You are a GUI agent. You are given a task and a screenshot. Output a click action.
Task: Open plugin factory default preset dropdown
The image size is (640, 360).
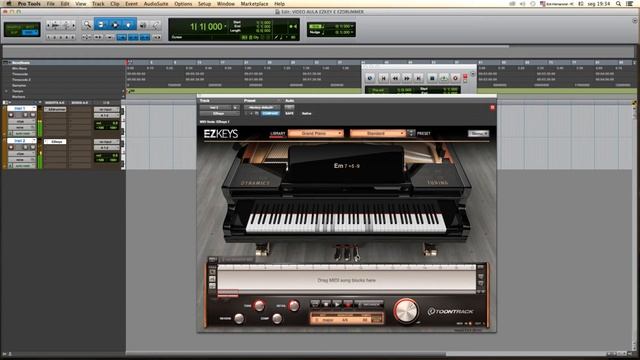262,107
